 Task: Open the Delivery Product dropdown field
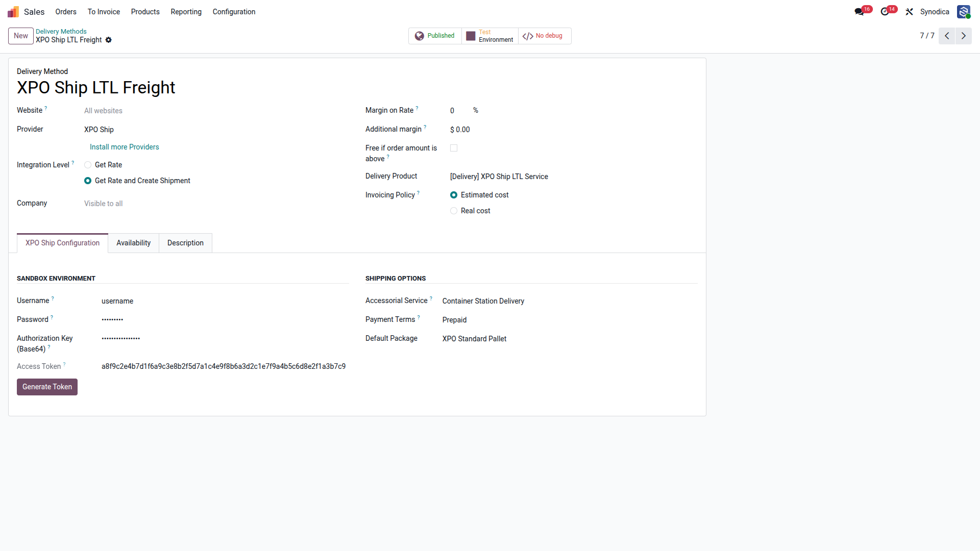(x=574, y=177)
